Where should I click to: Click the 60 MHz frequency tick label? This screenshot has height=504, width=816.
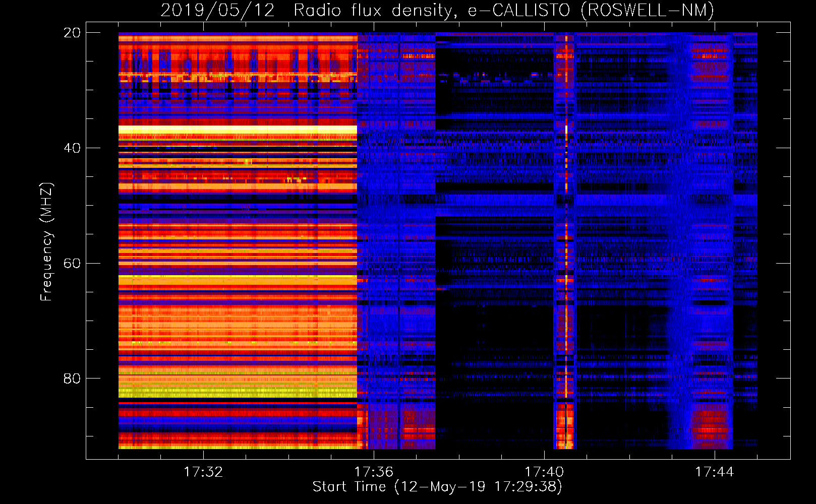click(72, 264)
